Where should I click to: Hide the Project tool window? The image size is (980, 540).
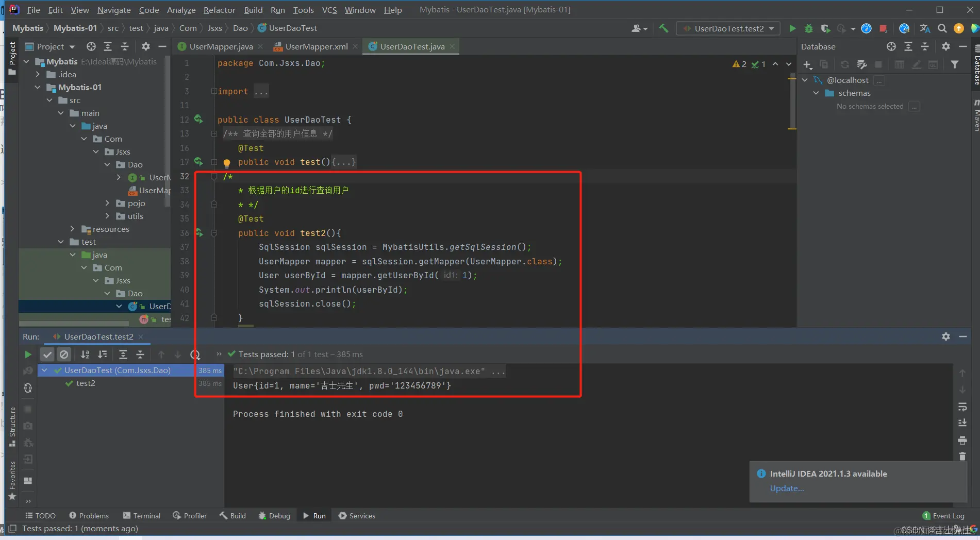coord(162,46)
